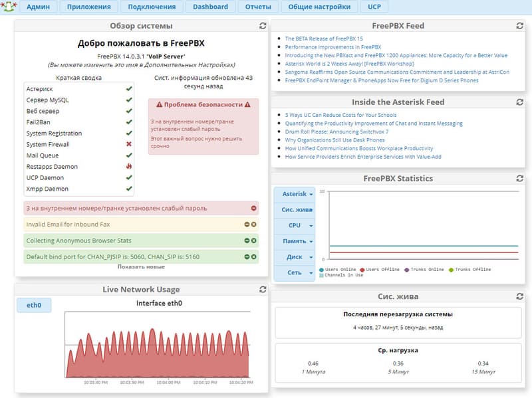The width and height of the screenshot is (532, 398).
Task: Click the checkmark beside Fail2Ban
Action: (x=129, y=122)
